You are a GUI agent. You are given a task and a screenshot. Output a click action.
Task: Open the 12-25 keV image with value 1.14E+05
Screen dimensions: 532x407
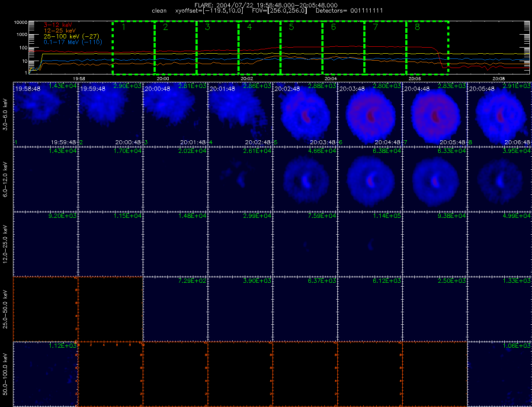click(x=370, y=244)
